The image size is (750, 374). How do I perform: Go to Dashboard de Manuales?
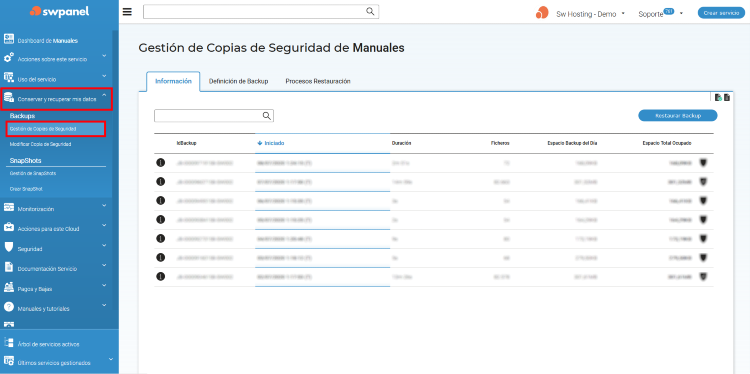point(47,41)
